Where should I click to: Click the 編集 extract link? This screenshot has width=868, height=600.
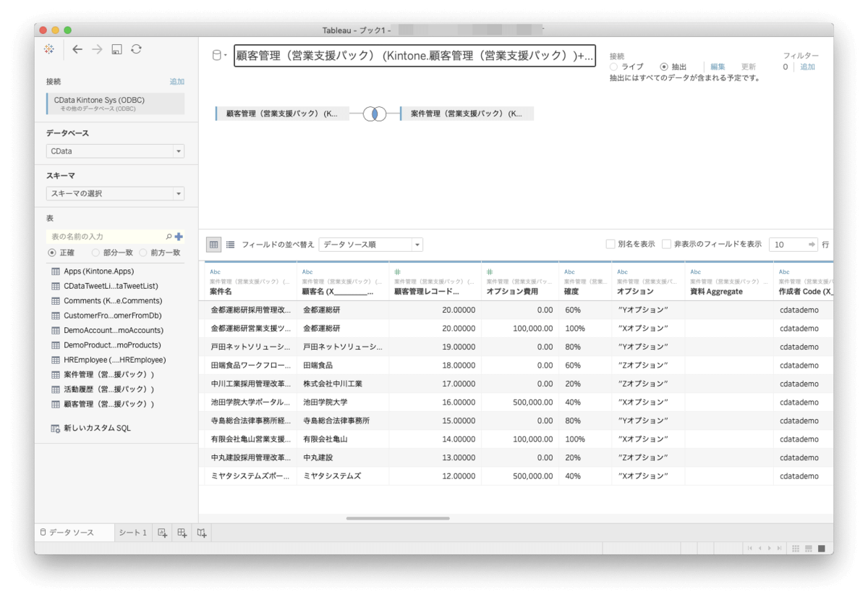[x=718, y=67]
